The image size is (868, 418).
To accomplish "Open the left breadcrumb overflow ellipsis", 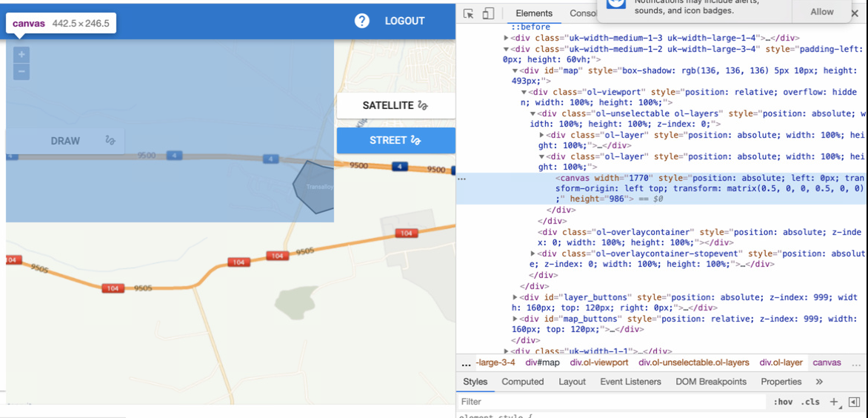I will [x=466, y=363].
